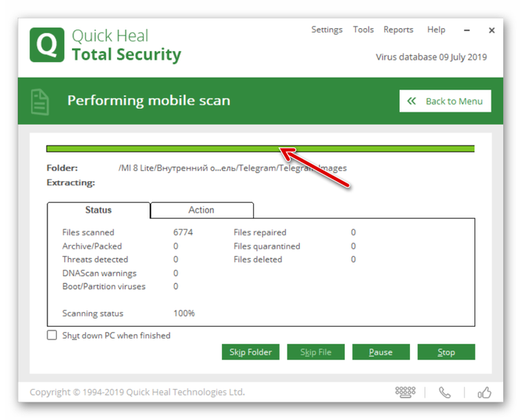This screenshot has height=420, width=521.
Task: Click the thumbs-up like icon
Action: coord(485,393)
